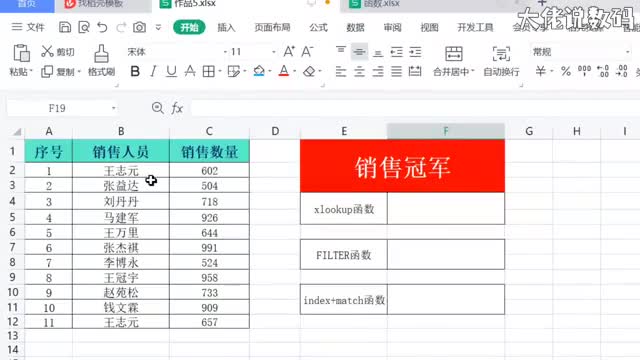
Task: Expand Paste options arrow
Action: point(31,72)
